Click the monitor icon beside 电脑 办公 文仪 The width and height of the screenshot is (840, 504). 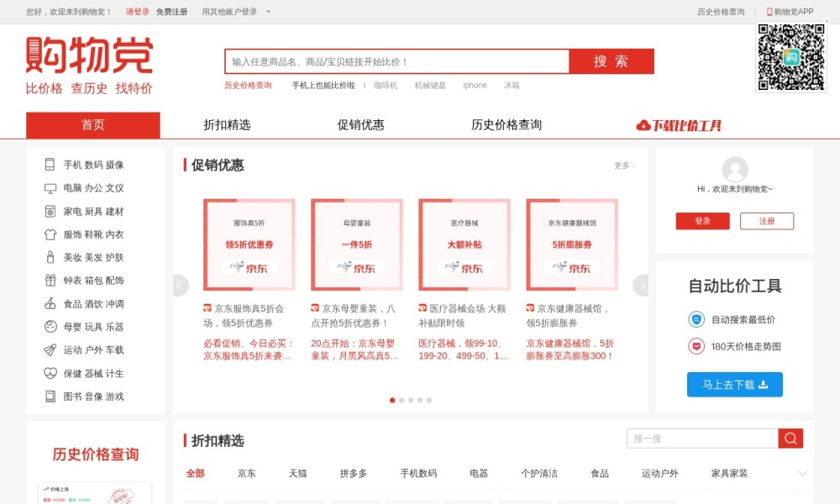tap(50, 188)
